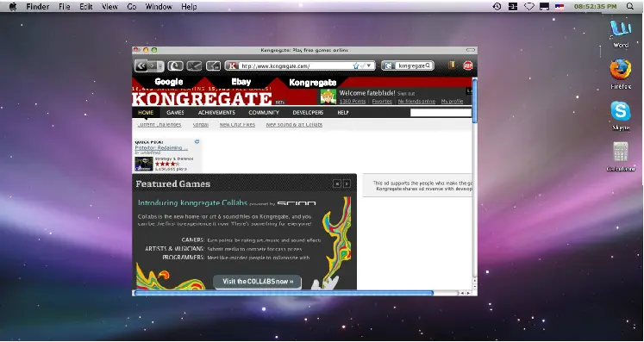The image size is (644, 342).
Task: Open Spotlight search magnifier
Action: click(630, 7)
